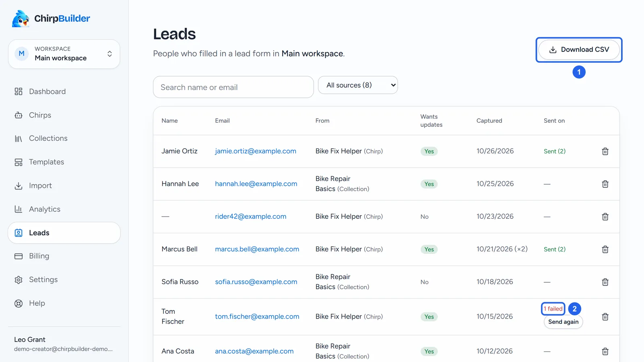This screenshot has width=644, height=362.
Task: Remove Tom Fischer lead via trash icon
Action: tap(605, 317)
